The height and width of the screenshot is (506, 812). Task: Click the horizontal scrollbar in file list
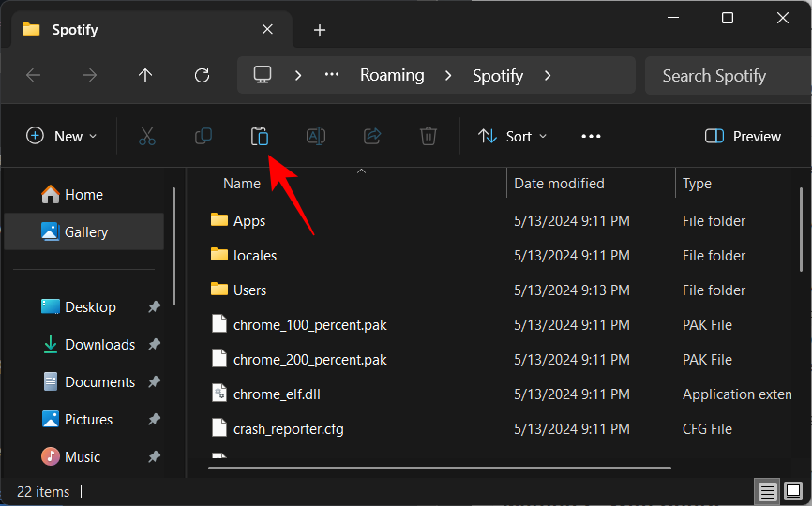439,466
